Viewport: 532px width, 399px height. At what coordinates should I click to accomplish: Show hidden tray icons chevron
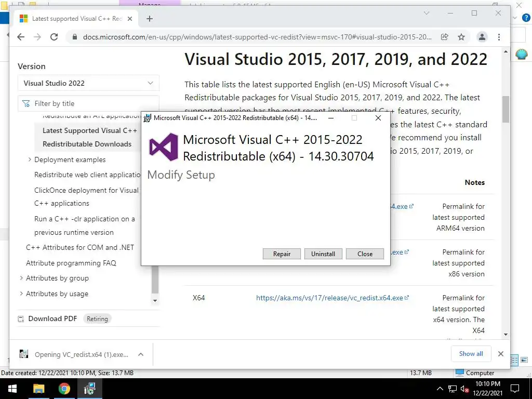click(x=440, y=389)
